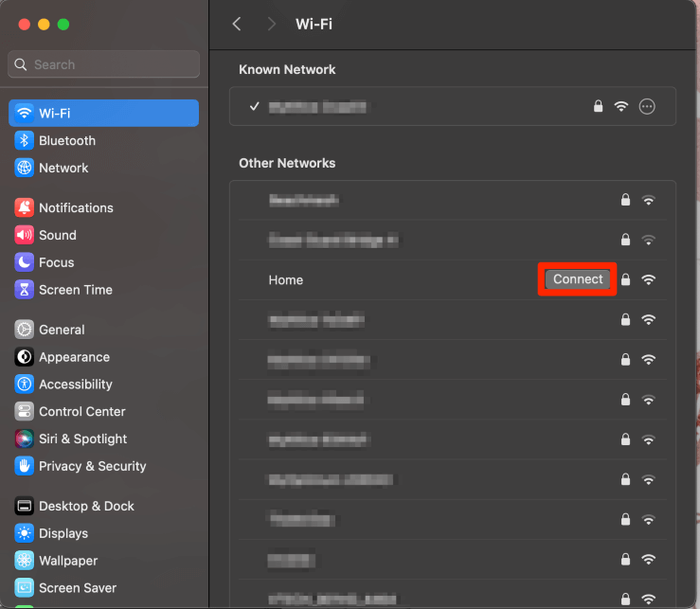Image resolution: width=700 pixels, height=609 pixels.
Task: Close the System Settings window
Action: (x=24, y=24)
